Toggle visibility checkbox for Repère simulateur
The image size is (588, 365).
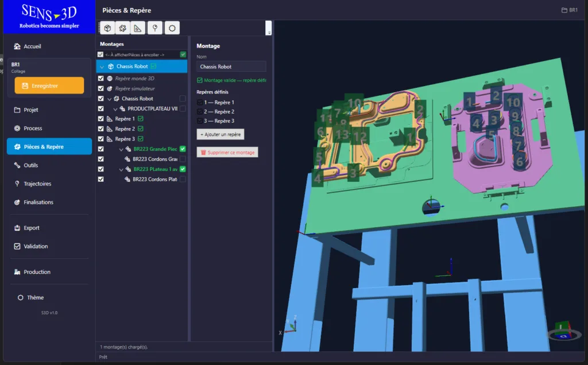click(100, 88)
